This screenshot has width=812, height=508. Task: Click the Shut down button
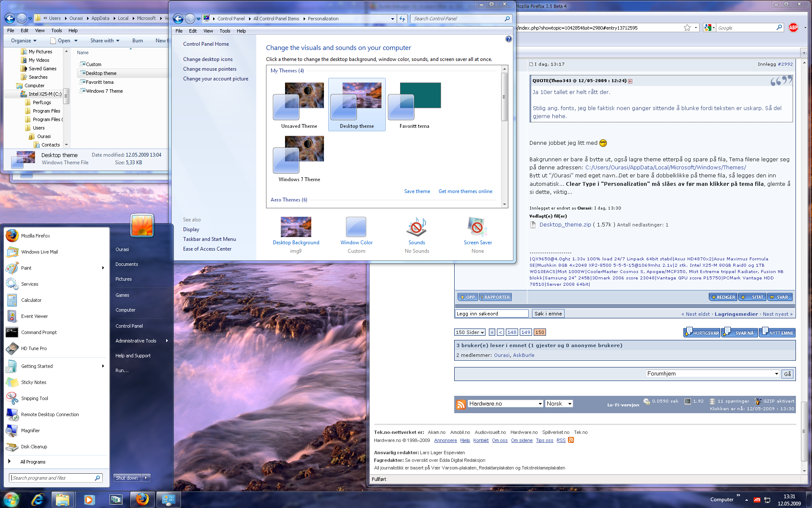(x=127, y=478)
